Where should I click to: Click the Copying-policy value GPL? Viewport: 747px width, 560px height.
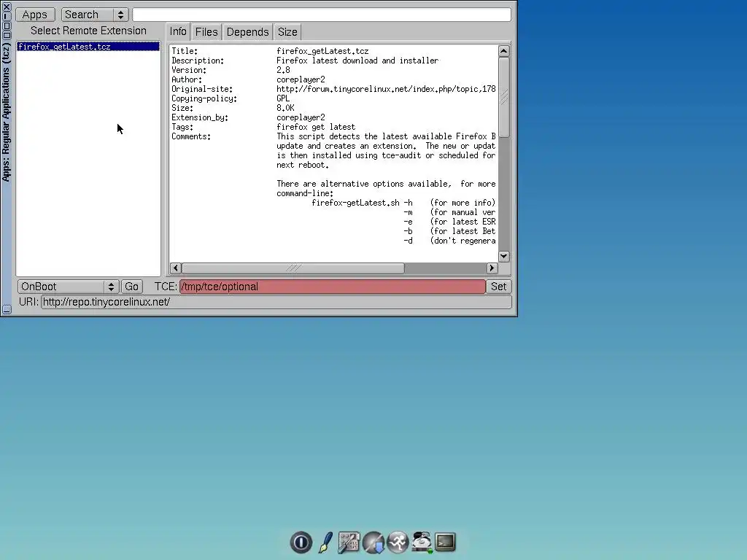(x=283, y=98)
